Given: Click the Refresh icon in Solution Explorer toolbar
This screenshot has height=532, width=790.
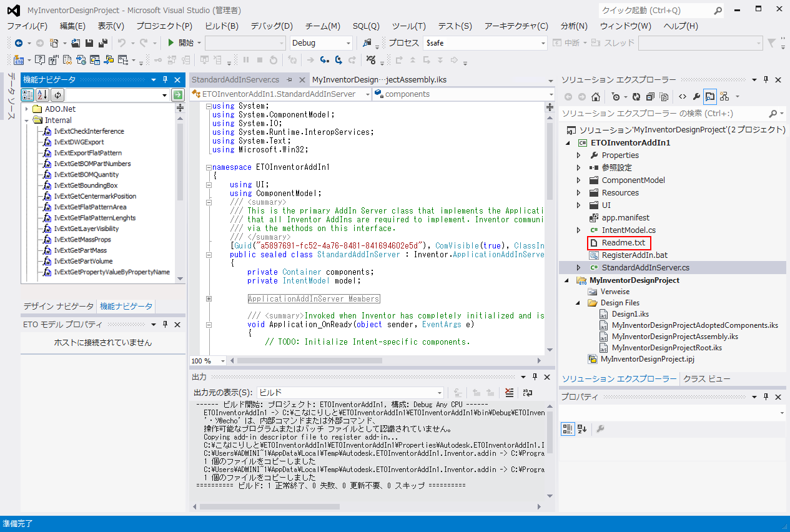Looking at the screenshot, I should (636, 97).
